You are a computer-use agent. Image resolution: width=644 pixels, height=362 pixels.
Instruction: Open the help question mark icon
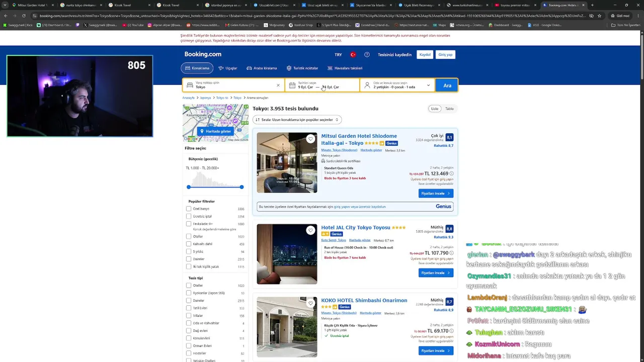coord(367,55)
